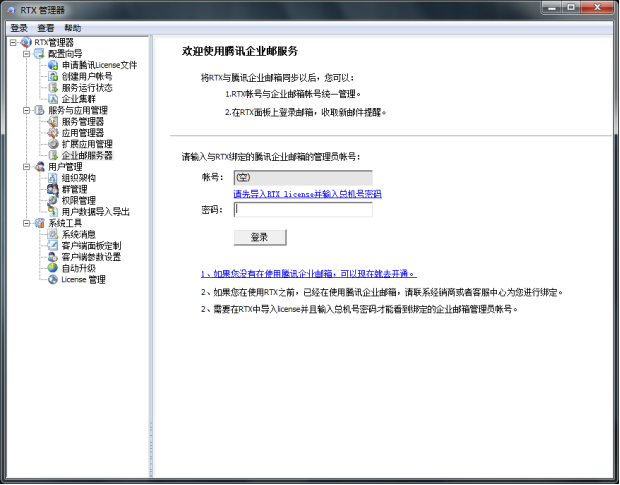620x485 pixels.
Task: Click the 欢迎使用腾讯企业邮服务 heading
Action: click(240, 51)
